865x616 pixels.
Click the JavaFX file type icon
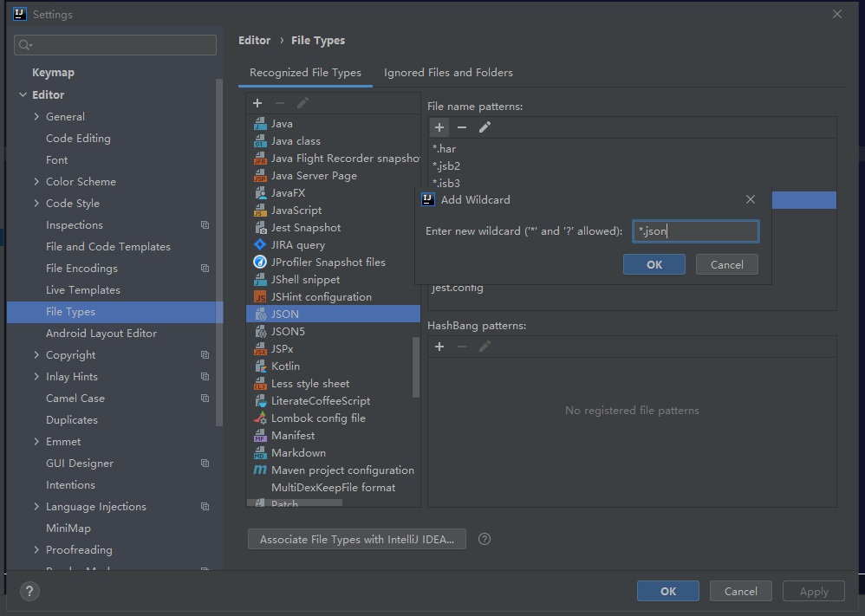260,193
